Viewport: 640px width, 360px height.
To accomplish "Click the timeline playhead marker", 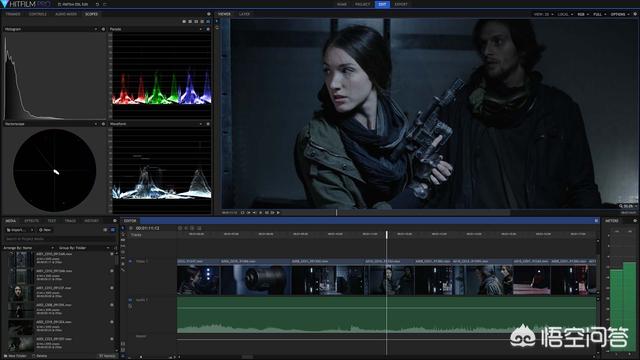I will tap(387, 234).
